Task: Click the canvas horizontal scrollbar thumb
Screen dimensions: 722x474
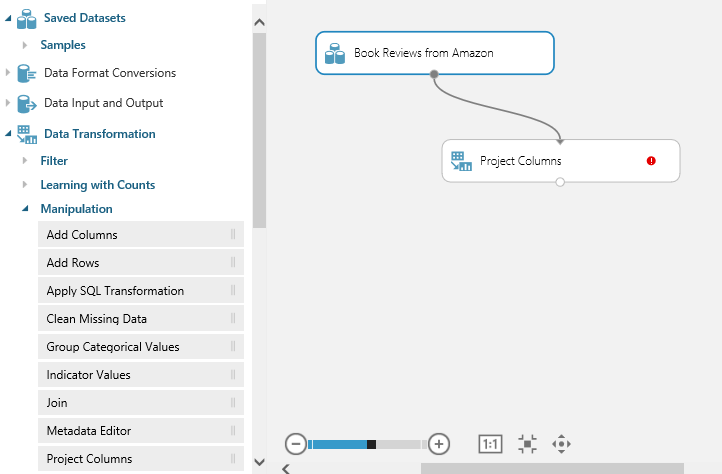Action: pyautogui.click(x=552, y=468)
